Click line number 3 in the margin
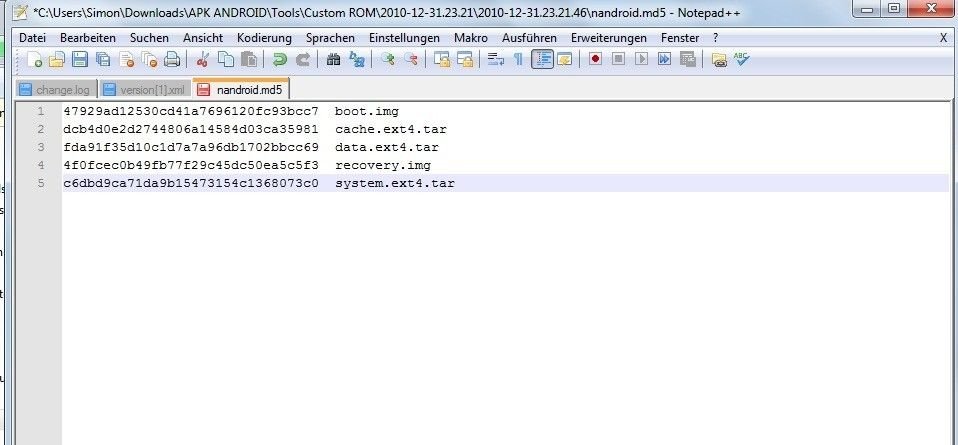 pyautogui.click(x=40, y=147)
